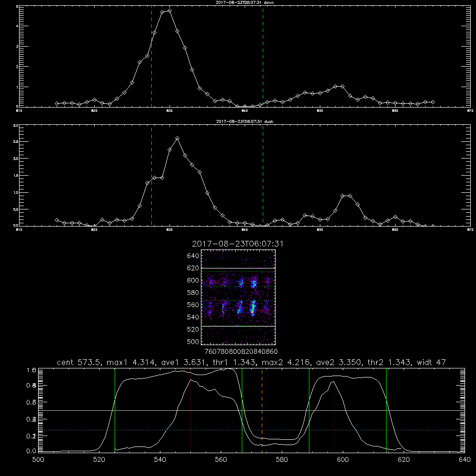
Task: Click '620' label on the color image y-axis
Action: point(193,268)
